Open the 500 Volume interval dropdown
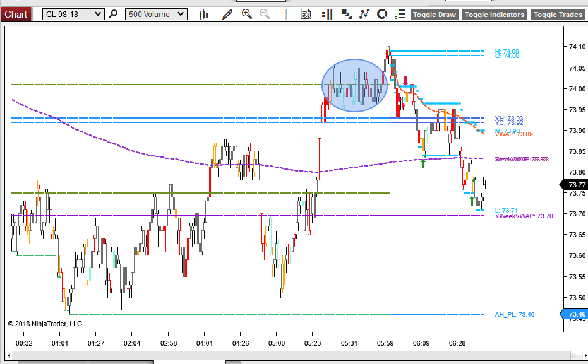 click(x=156, y=15)
